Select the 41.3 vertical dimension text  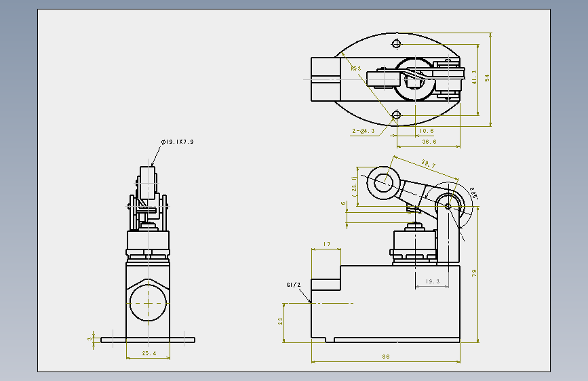click(474, 77)
